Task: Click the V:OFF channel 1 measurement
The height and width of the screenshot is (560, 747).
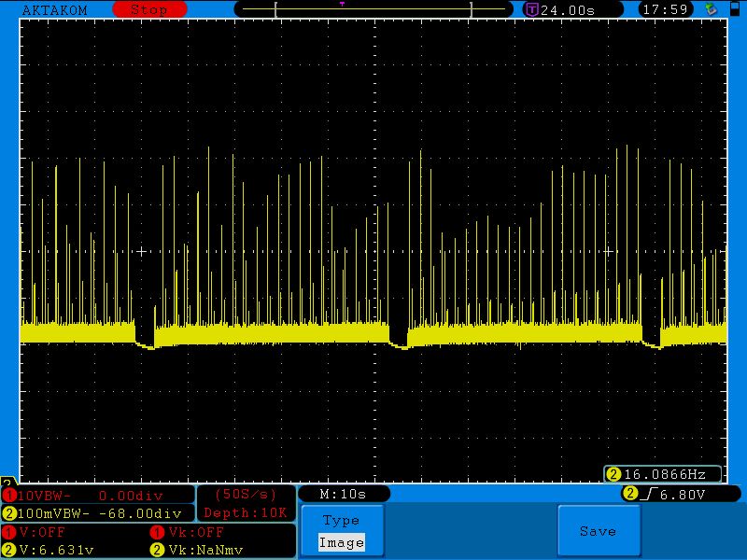Action: 42,532
